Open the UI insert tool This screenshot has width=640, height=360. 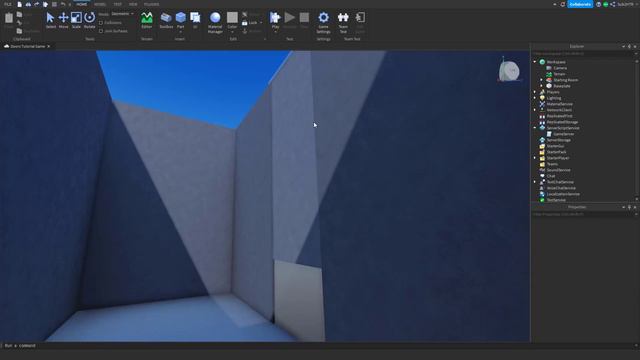[195, 20]
